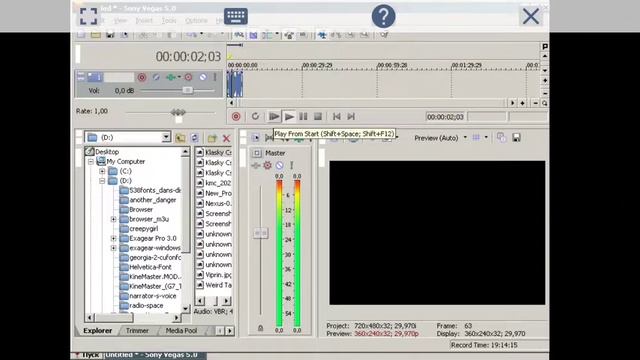This screenshot has height=360, width=640.
Task: Open the Tools menu
Action: point(169,20)
